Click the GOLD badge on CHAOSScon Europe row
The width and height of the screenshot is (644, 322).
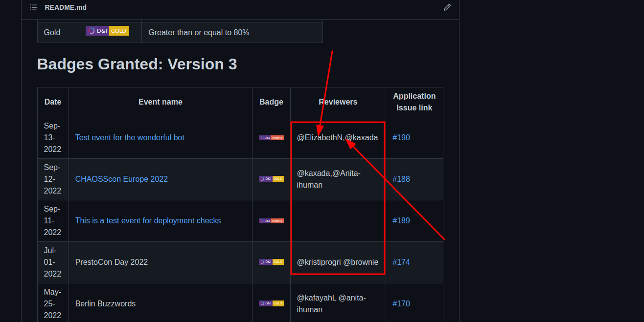[x=271, y=179]
